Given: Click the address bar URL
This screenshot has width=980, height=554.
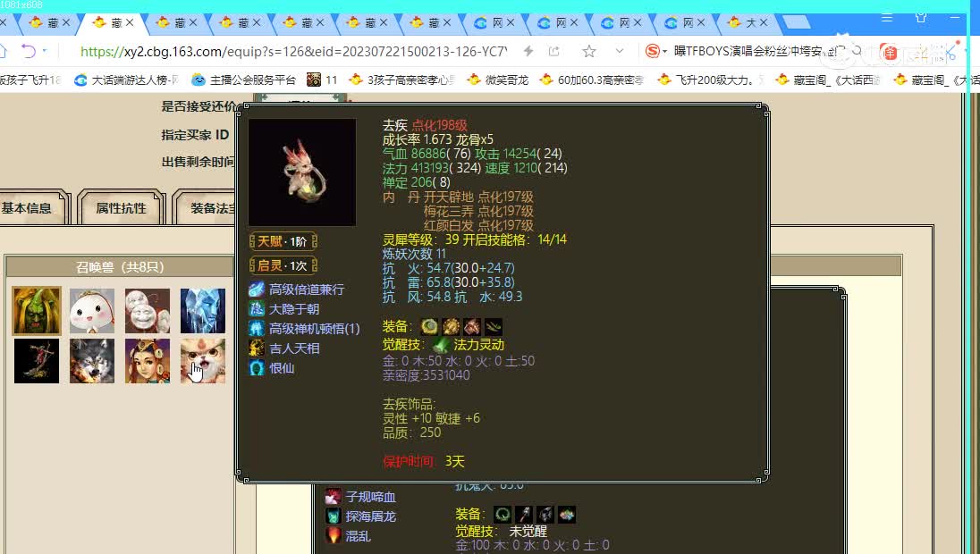Looking at the screenshot, I should click(x=294, y=51).
